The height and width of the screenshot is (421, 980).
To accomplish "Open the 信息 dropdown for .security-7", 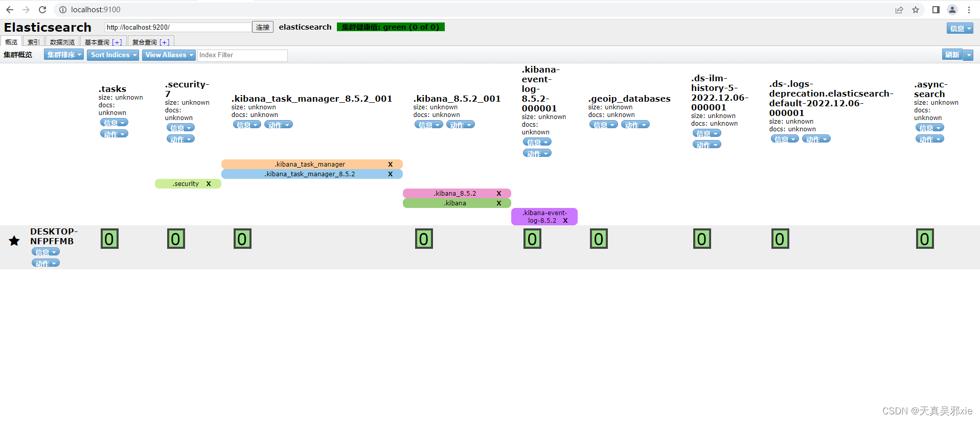I will click(180, 128).
